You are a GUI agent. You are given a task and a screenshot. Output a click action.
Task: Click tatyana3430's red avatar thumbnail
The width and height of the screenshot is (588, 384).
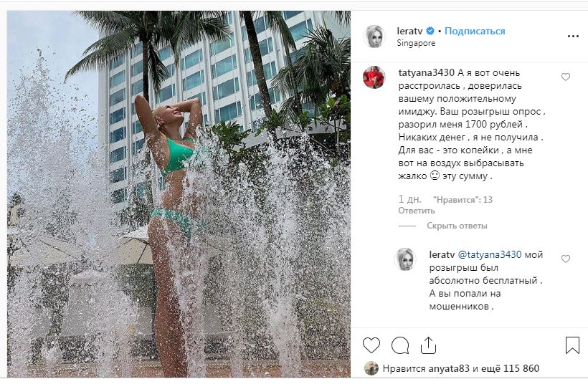pos(374,77)
